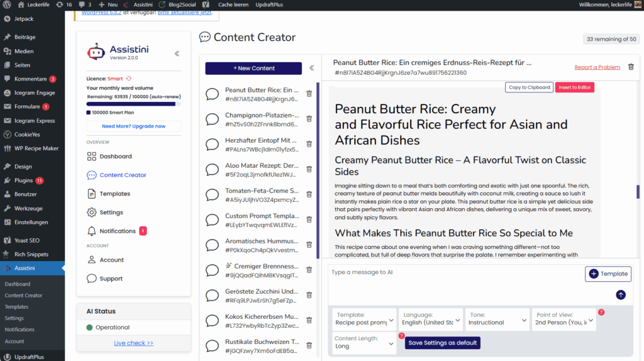Click Blog2Social in admin bar
Screen dimensions: 644x361
point(177,4)
